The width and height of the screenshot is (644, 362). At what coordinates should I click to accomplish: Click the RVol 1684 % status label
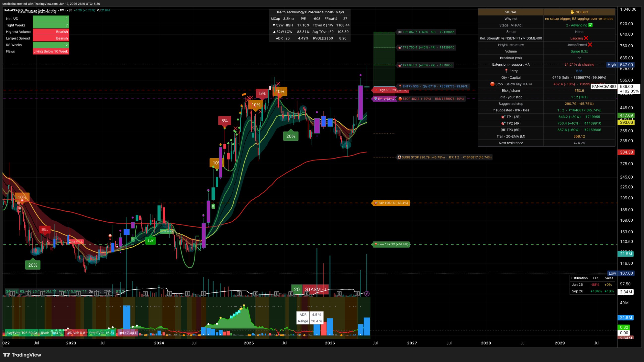point(52,333)
